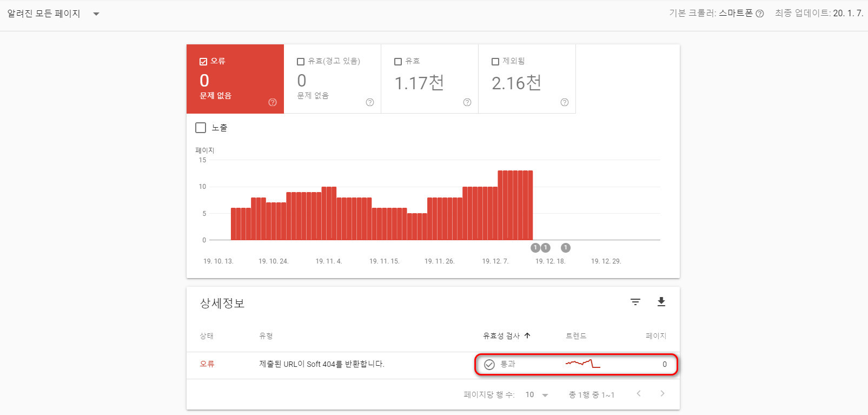This screenshot has height=415, width=868.
Task: Open help icon on 유효(경고 있음) card
Action: 370,102
